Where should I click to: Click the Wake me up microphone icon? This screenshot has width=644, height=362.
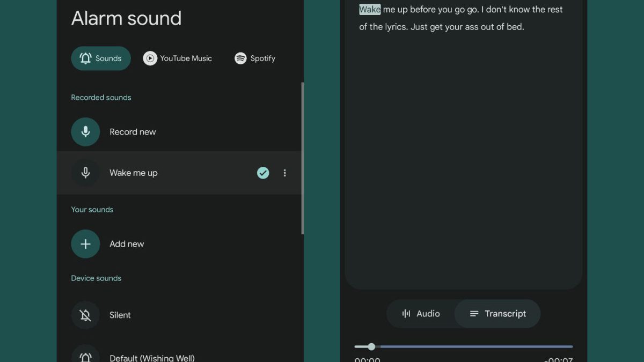(x=85, y=173)
